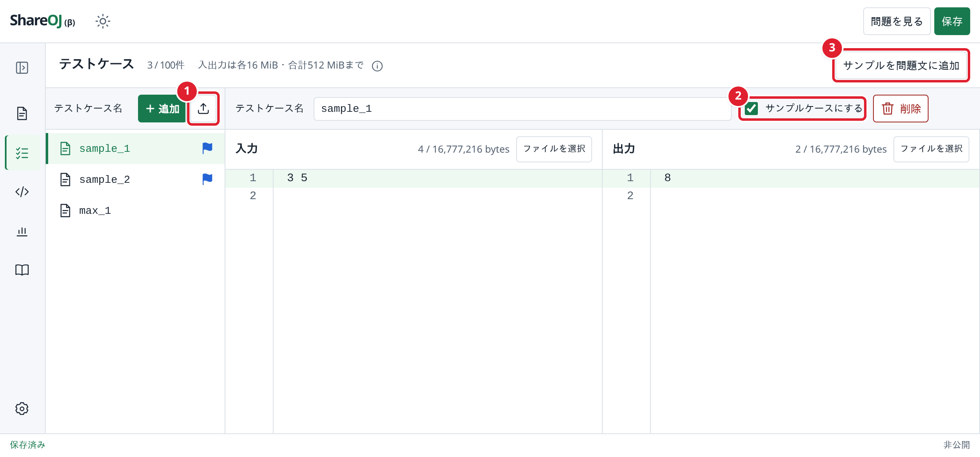Click the upload test cases icon button
980x457 pixels.
[203, 109]
